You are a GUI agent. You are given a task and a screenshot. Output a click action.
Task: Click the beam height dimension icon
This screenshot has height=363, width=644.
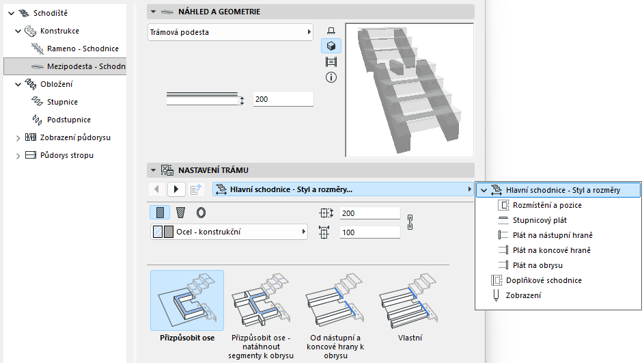[324, 232]
